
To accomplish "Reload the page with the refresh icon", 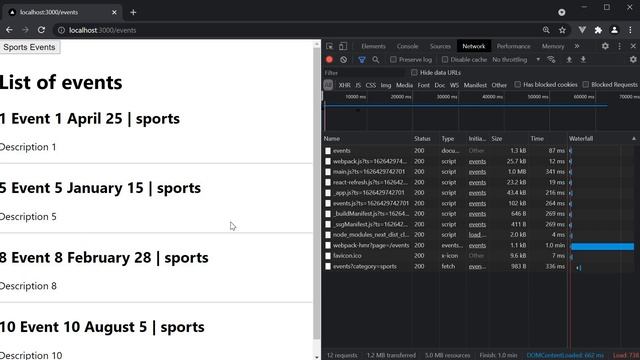I will (x=41, y=30).
